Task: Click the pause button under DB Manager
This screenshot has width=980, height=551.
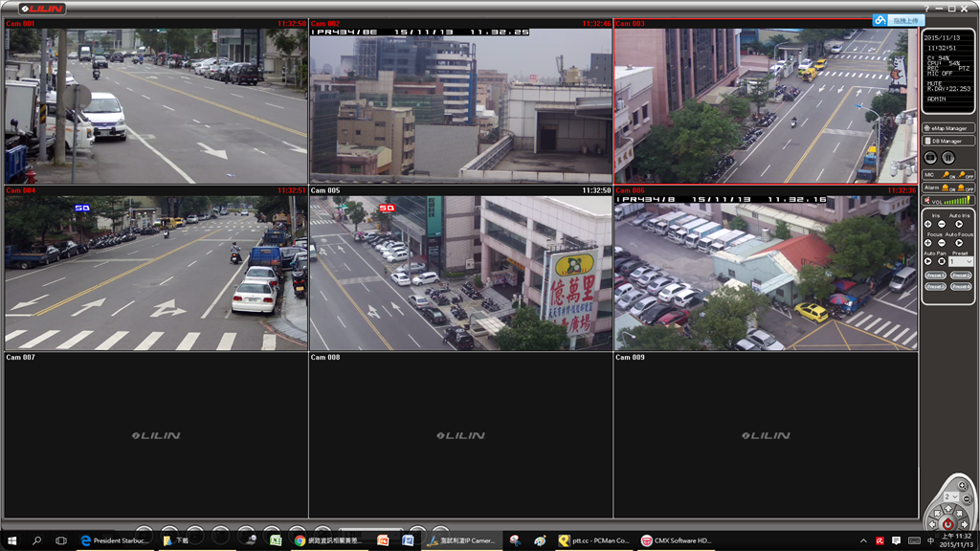Action: click(x=948, y=158)
